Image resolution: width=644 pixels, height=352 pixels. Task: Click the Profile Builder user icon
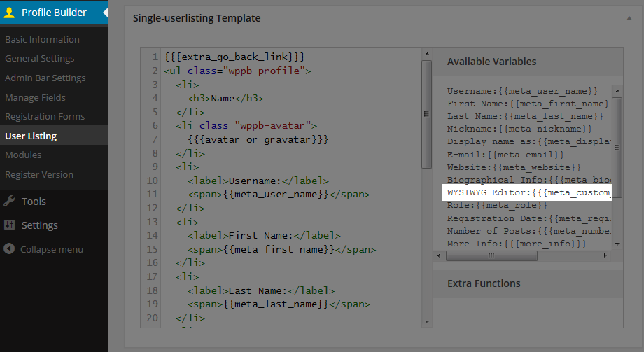click(x=9, y=13)
